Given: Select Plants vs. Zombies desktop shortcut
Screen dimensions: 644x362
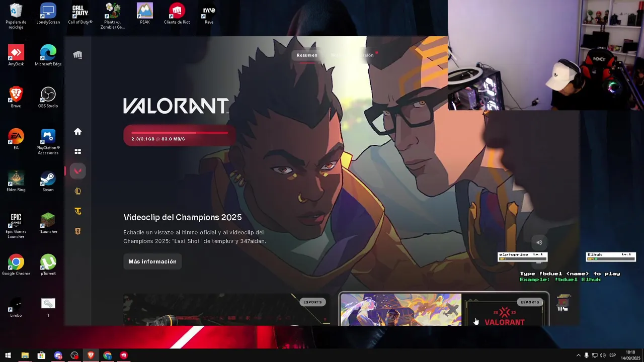Looking at the screenshot, I should coord(112,17).
